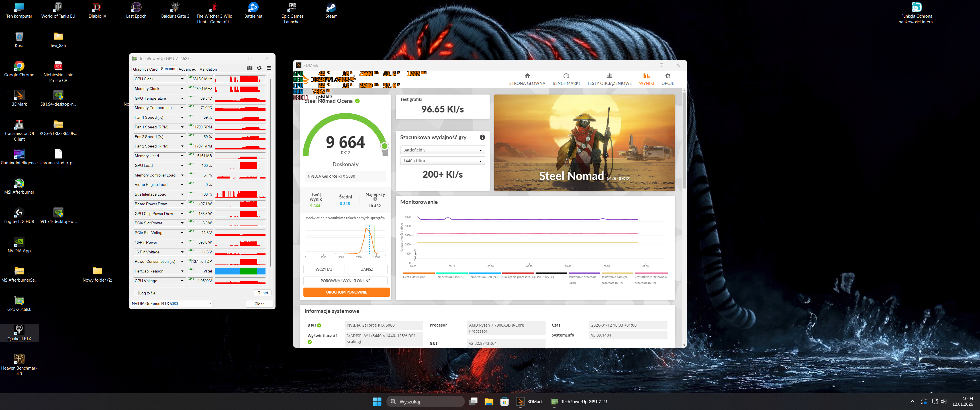Expand the GPU Clock sensor dropdown
980x410 pixels.
(182, 79)
